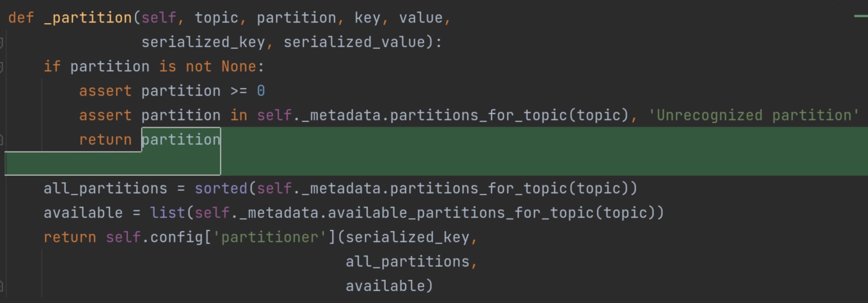Click the empty green highlighted line
The width and height of the screenshot is (868, 303).
click(434, 163)
